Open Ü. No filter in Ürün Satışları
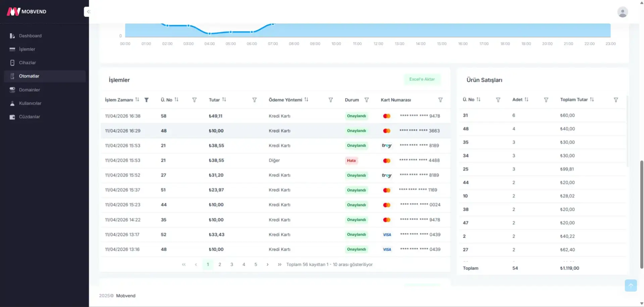 (498, 100)
